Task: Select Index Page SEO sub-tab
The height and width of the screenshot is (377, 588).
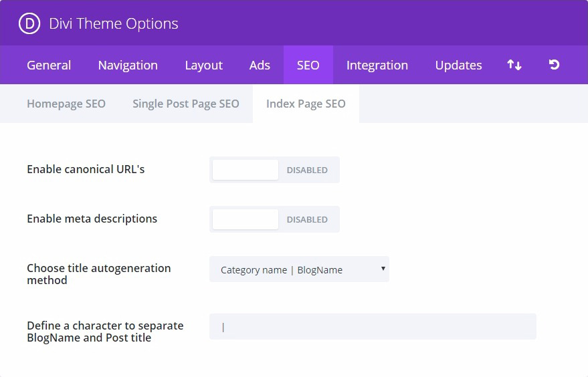Action: point(306,104)
